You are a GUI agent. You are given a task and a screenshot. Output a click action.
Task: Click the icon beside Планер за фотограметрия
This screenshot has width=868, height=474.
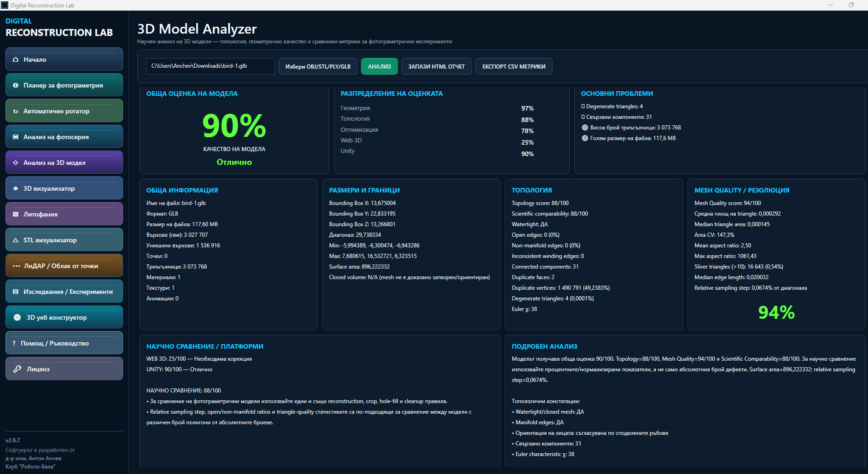16,85
